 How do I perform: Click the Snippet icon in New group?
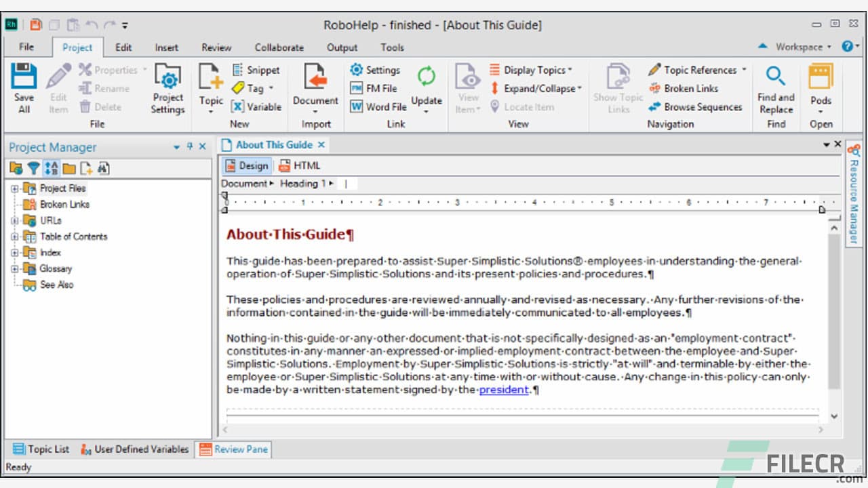[x=238, y=70]
